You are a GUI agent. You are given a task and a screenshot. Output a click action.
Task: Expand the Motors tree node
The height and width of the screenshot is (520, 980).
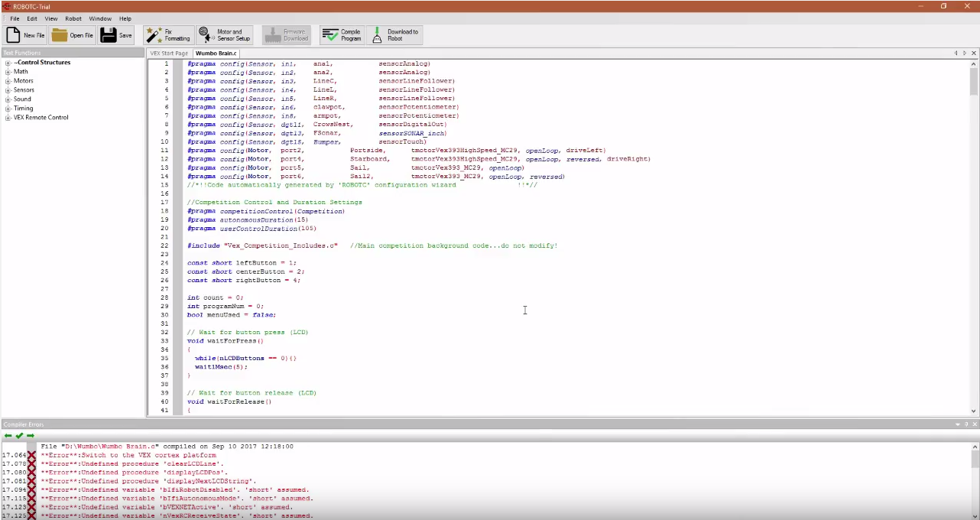(x=8, y=81)
